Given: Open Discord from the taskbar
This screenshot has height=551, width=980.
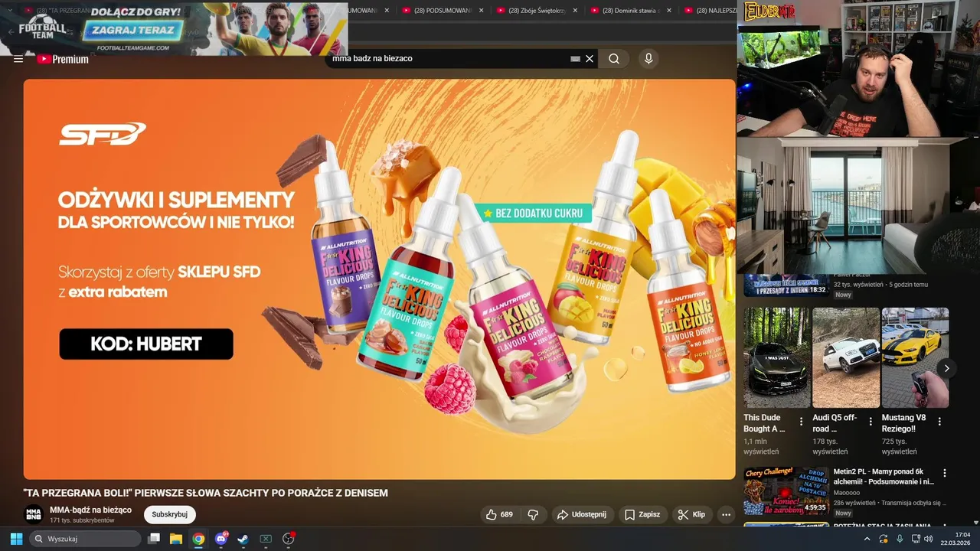Looking at the screenshot, I should click(221, 539).
